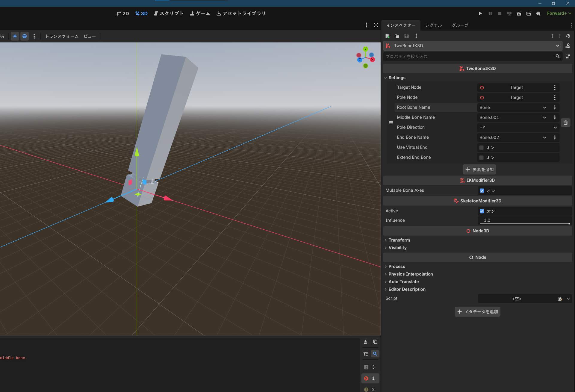Open the script quick-load folder icon
The height and width of the screenshot is (392, 575).
pyautogui.click(x=560, y=299)
